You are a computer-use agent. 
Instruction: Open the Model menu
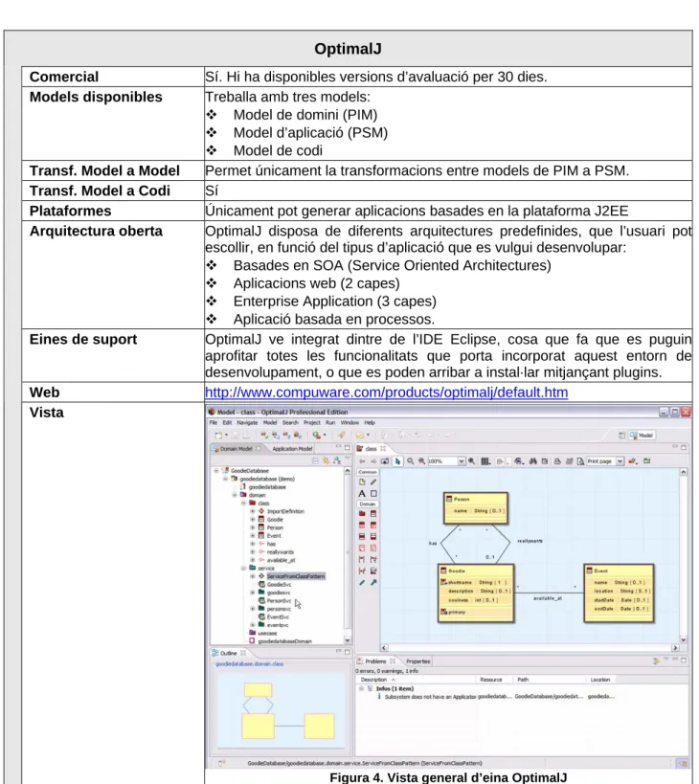coord(270,423)
